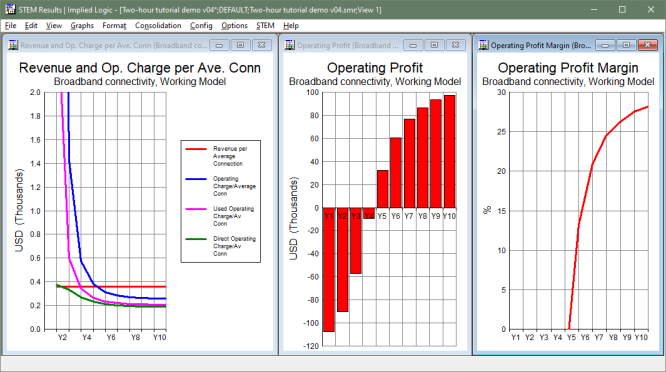Image resolution: width=666 pixels, height=372 pixels.
Task: Open the STEM menu
Action: point(265,26)
